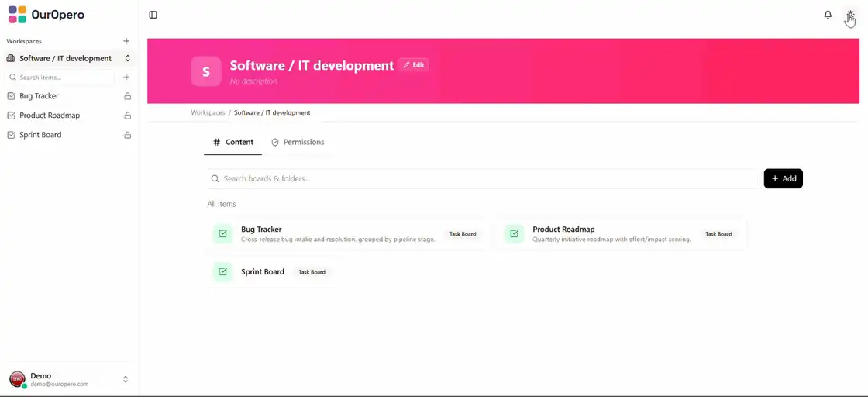Click the sidebar Search items field
This screenshot has height=397, width=868.
(59, 78)
